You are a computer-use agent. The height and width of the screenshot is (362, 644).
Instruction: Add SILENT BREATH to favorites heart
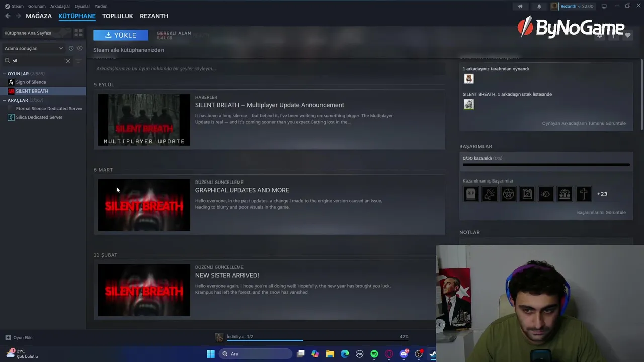(x=627, y=35)
